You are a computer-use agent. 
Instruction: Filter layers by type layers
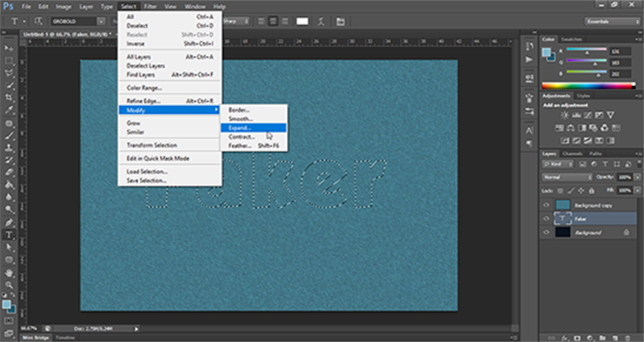(x=606, y=164)
